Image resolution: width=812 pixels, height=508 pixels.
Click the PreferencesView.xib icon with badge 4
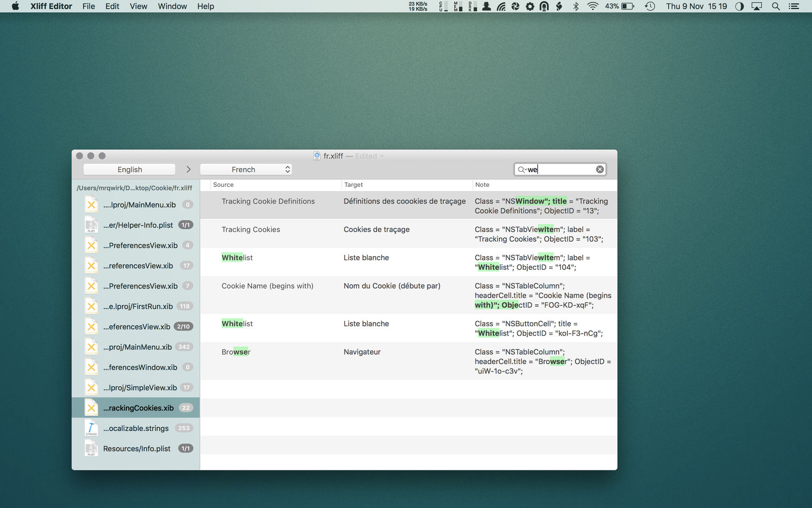tap(91, 245)
